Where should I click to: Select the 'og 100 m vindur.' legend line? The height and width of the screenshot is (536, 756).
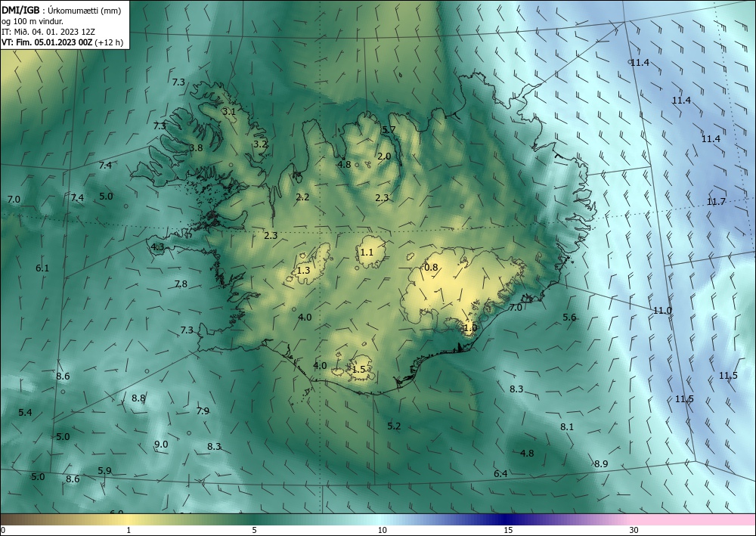click(33, 21)
